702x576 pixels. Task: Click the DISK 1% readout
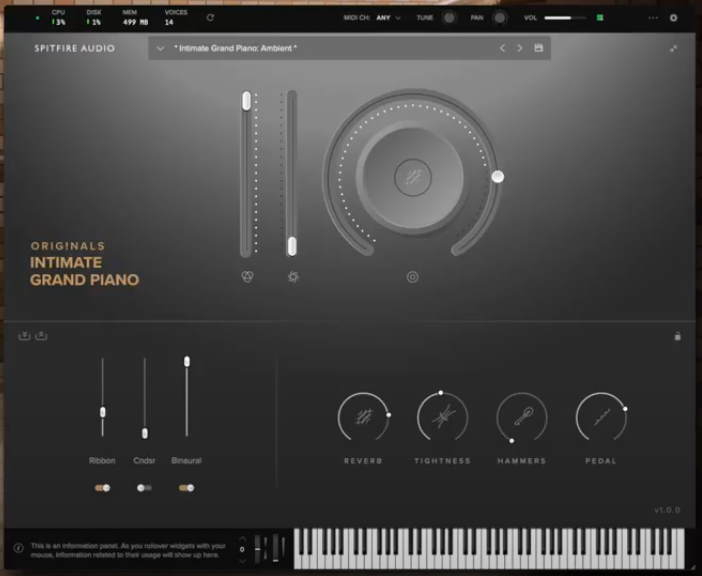tap(94, 17)
